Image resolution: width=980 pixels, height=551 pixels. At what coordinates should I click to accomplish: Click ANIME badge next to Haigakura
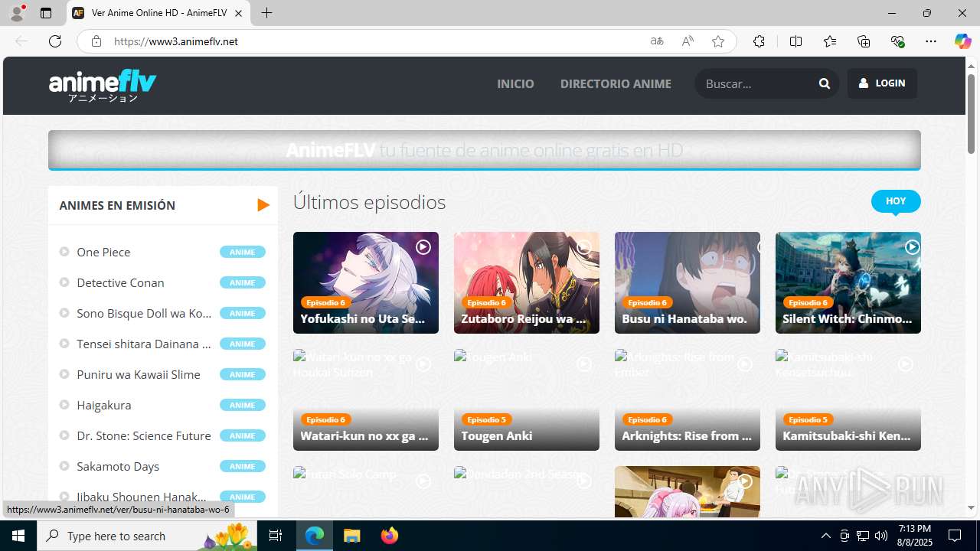[x=242, y=405]
